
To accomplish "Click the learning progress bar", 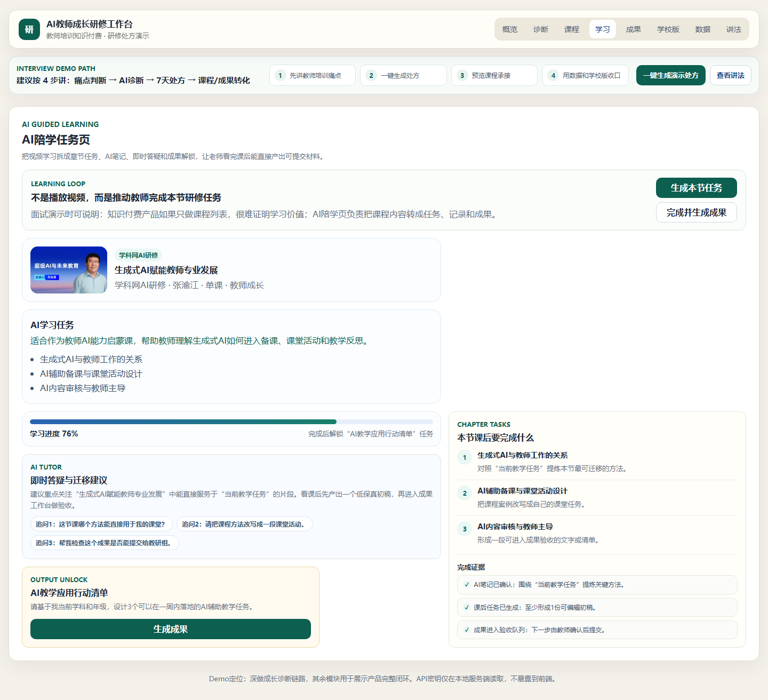I will [x=231, y=421].
